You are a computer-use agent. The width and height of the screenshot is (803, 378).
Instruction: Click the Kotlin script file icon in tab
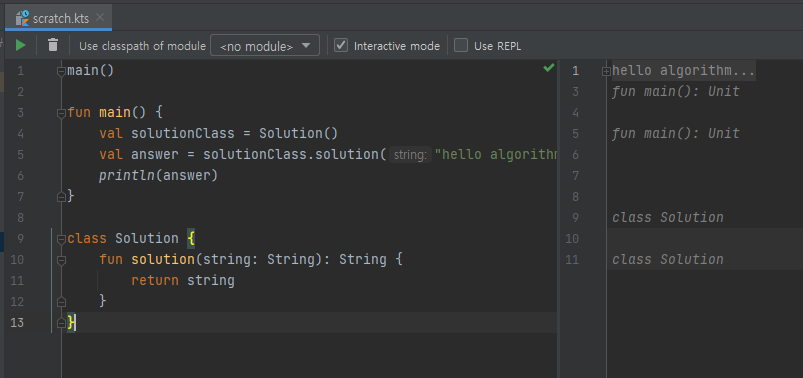pos(22,18)
